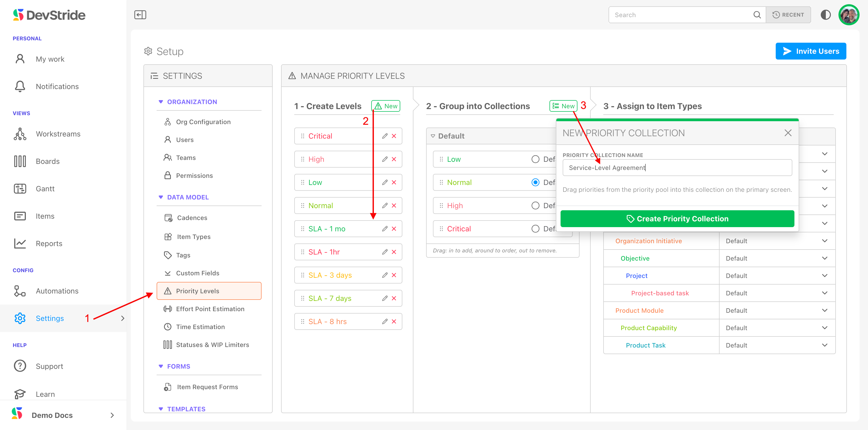The width and height of the screenshot is (868, 430).
Task: Open Item Types settings page
Action: tap(194, 237)
